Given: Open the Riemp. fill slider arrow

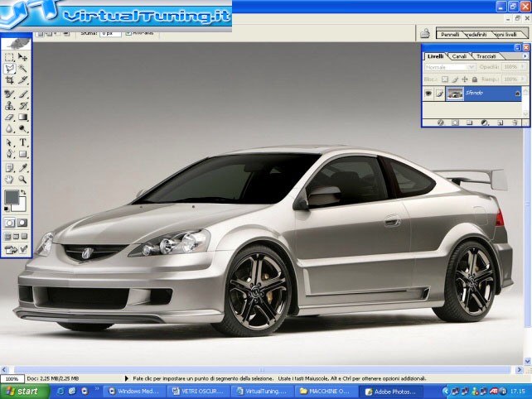Looking at the screenshot, I should tap(523, 79).
